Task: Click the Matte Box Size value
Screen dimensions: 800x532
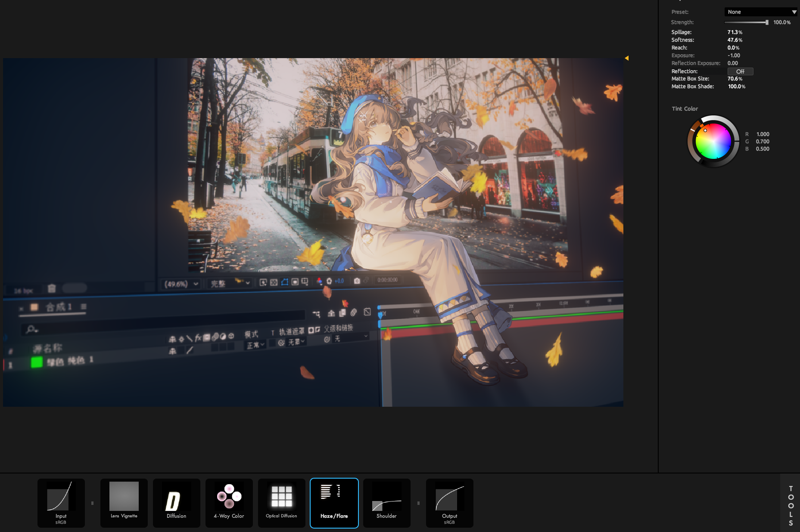Action: (735, 79)
